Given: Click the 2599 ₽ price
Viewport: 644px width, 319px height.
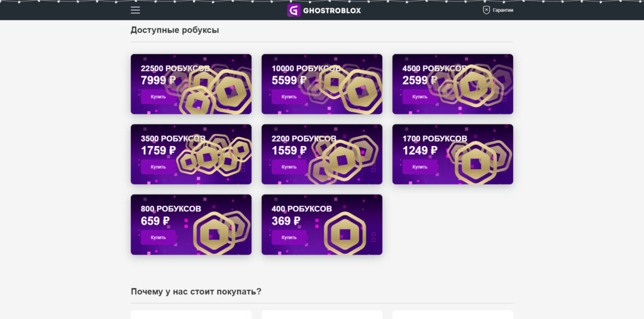Looking at the screenshot, I should 419,81.
